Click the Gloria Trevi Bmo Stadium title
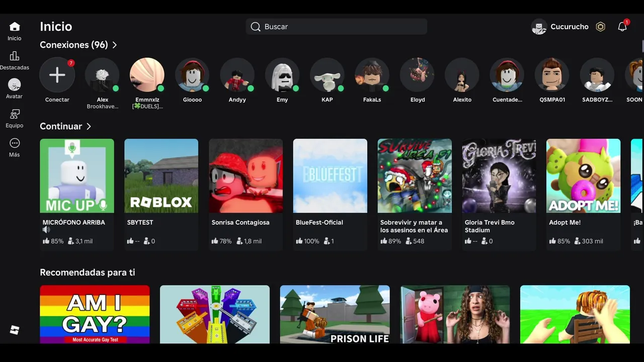644x362 pixels. [x=490, y=226]
